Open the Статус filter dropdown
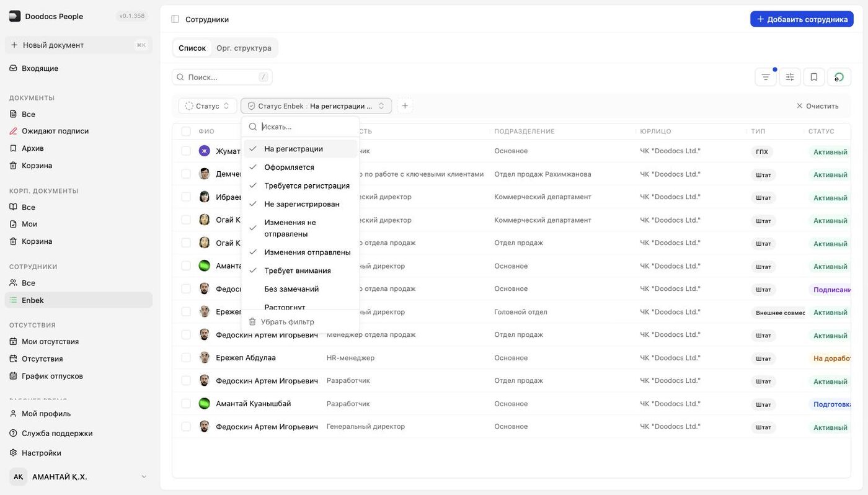 208,106
